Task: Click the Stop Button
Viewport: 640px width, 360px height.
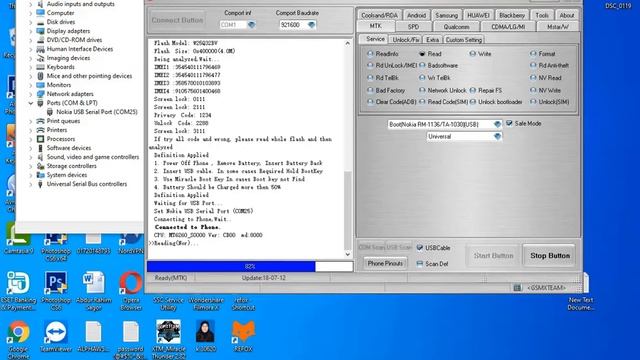Action: 549,256
